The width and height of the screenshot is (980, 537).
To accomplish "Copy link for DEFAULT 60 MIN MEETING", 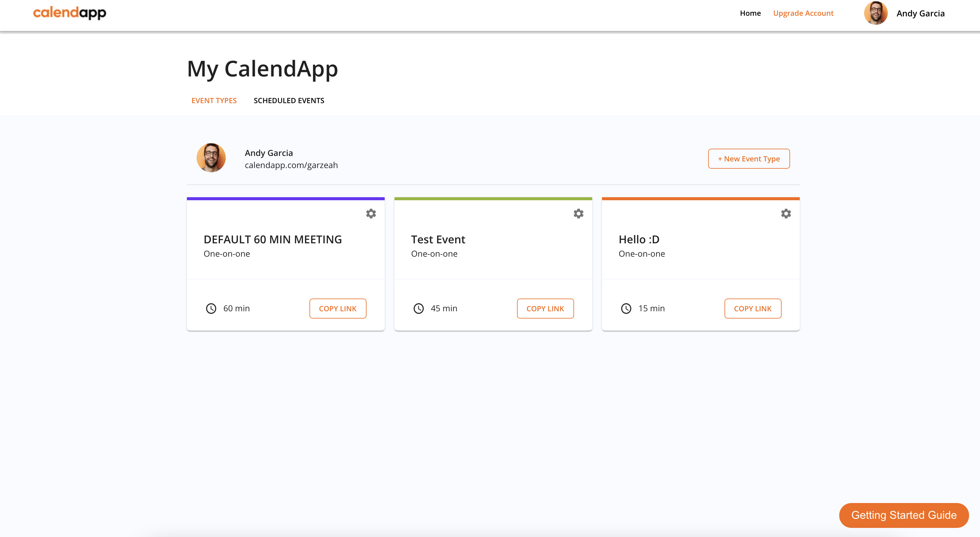I will tap(337, 309).
